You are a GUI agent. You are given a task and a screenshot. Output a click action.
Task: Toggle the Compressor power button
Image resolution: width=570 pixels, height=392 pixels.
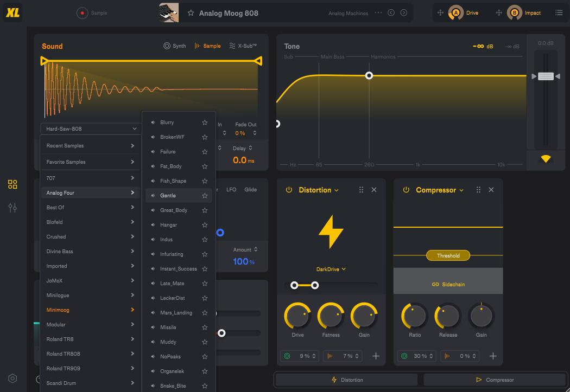406,190
